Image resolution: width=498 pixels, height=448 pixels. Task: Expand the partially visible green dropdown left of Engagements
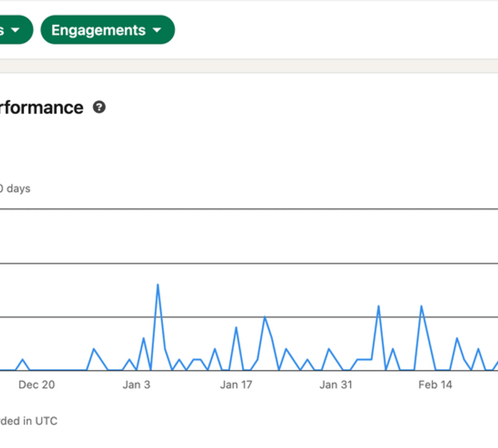13,30
